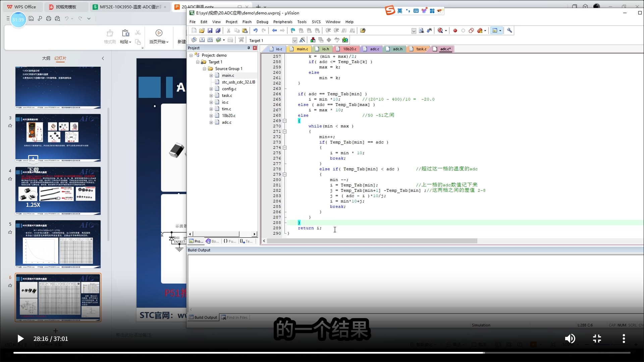Click the save icon in WPS quick toolbar
The width and height of the screenshot is (644, 362).
coord(31,19)
